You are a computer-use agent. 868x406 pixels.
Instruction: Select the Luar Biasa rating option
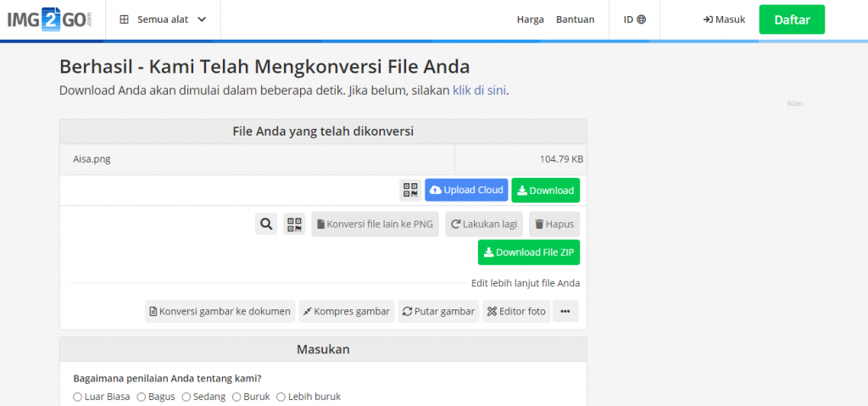coord(78,397)
